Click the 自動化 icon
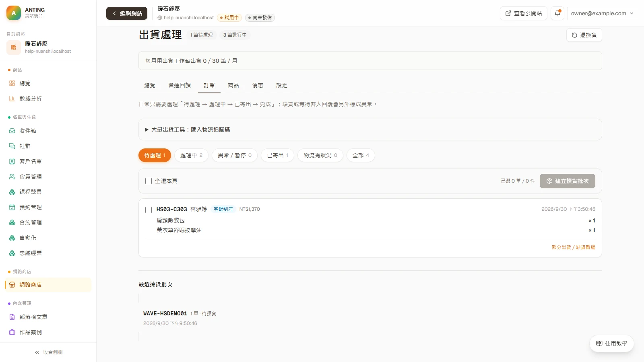This screenshot has height=362, width=644. (12, 238)
